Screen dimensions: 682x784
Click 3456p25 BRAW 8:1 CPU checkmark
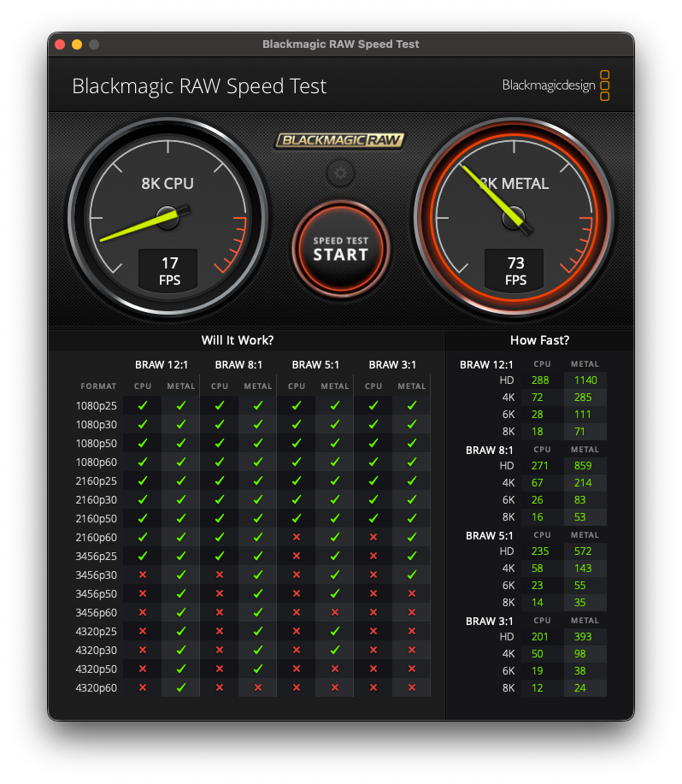(220, 556)
